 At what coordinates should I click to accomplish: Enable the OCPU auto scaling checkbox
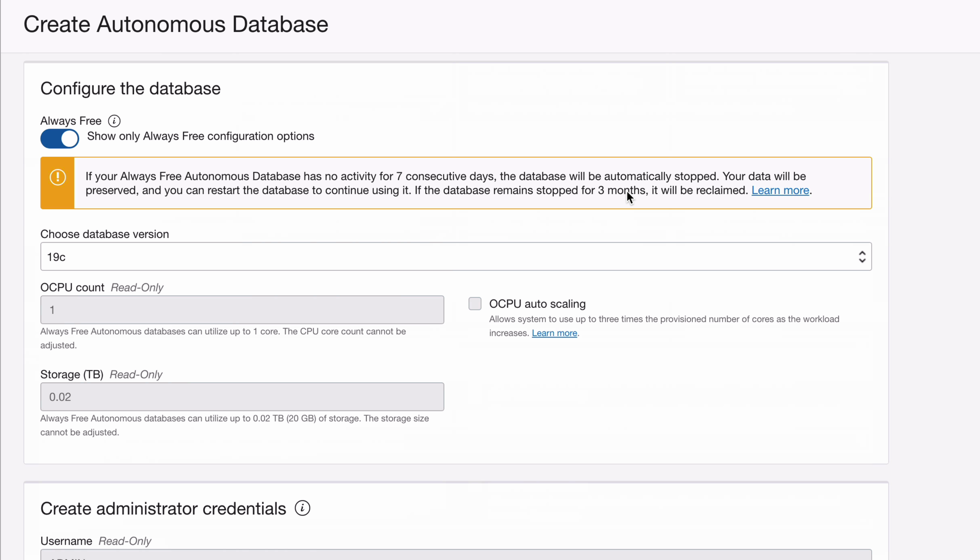(475, 304)
